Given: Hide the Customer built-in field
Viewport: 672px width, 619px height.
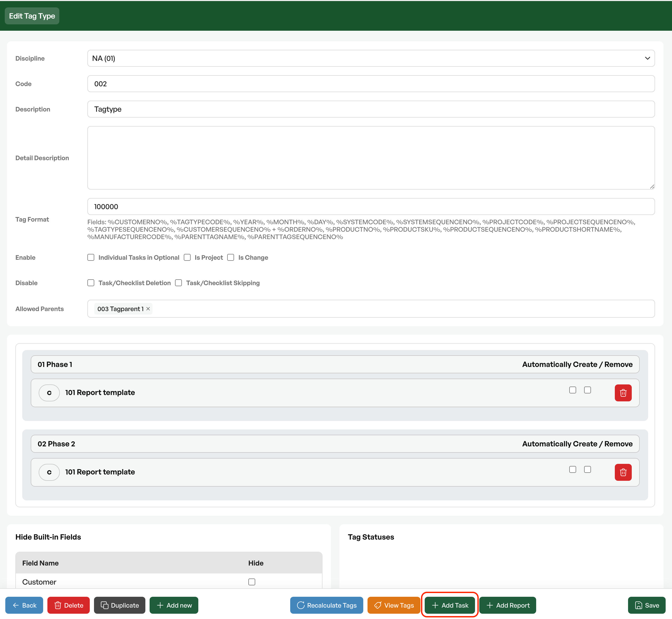Looking at the screenshot, I should [252, 582].
